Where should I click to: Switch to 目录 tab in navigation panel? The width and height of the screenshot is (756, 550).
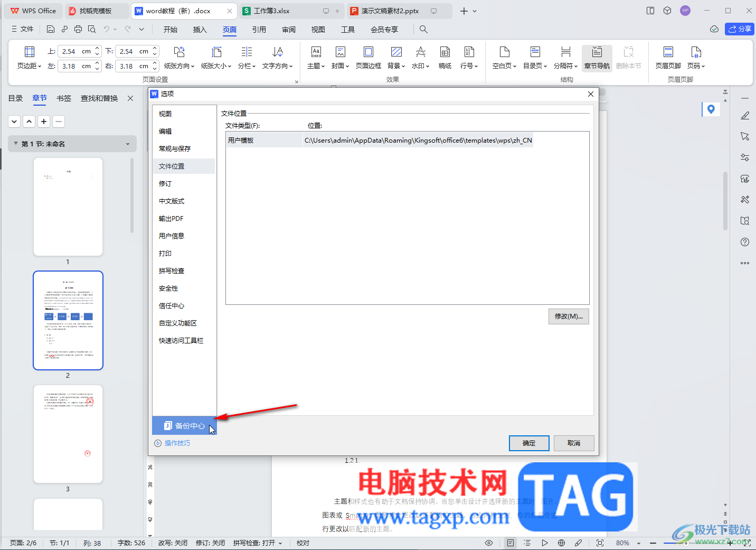tap(16, 98)
